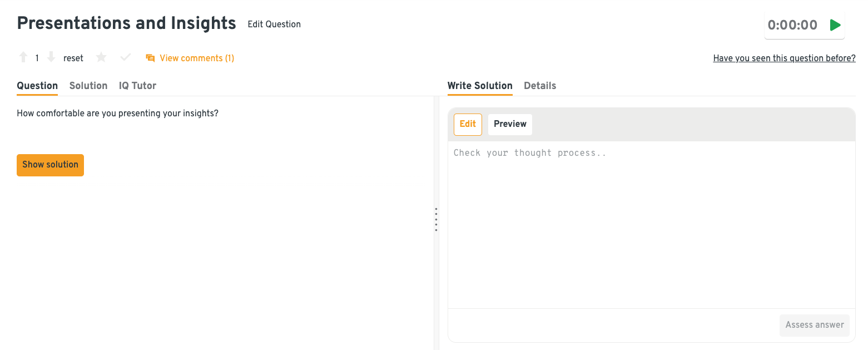Toggle to Preview mode in editor
This screenshot has width=868, height=350.
(x=510, y=124)
